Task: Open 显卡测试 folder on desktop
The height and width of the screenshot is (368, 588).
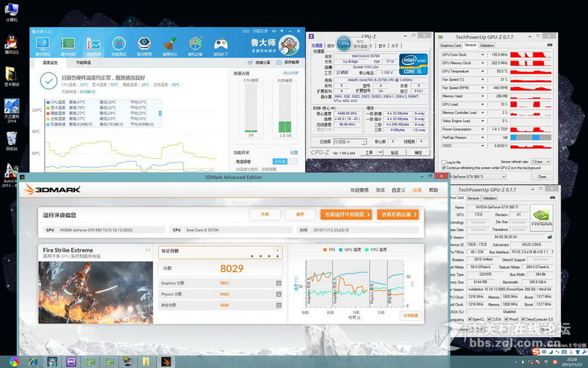Action: coord(12,77)
